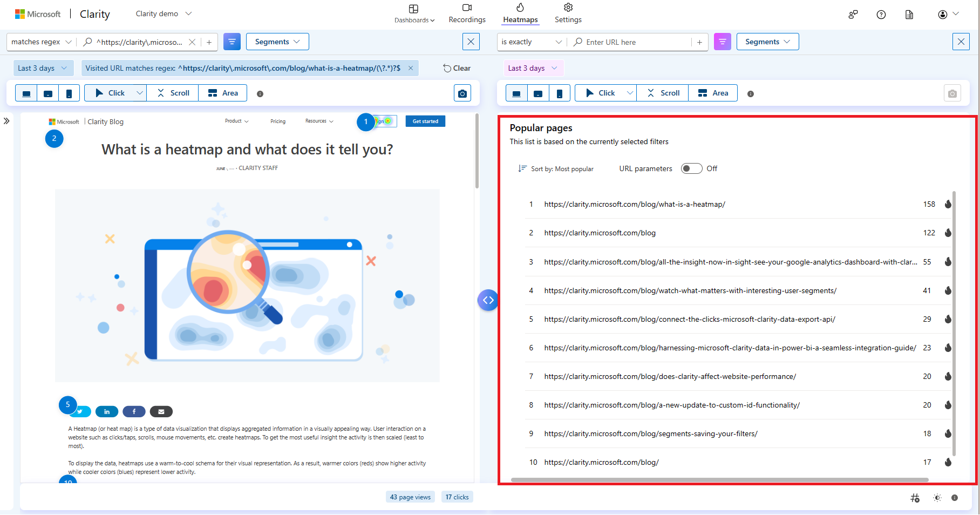Click flame icon for segments-saving-your-filters row
The width and height of the screenshot is (980, 515).
pyautogui.click(x=948, y=433)
